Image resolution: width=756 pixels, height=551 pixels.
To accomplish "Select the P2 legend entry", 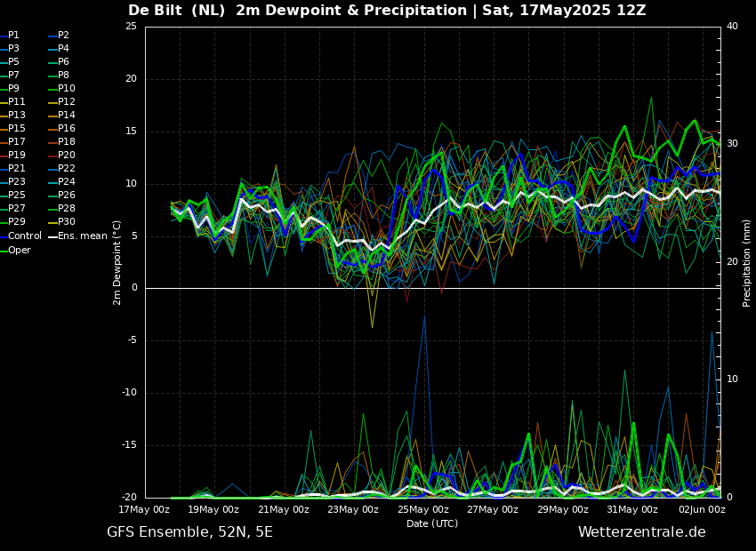I will pyautogui.click(x=63, y=36).
